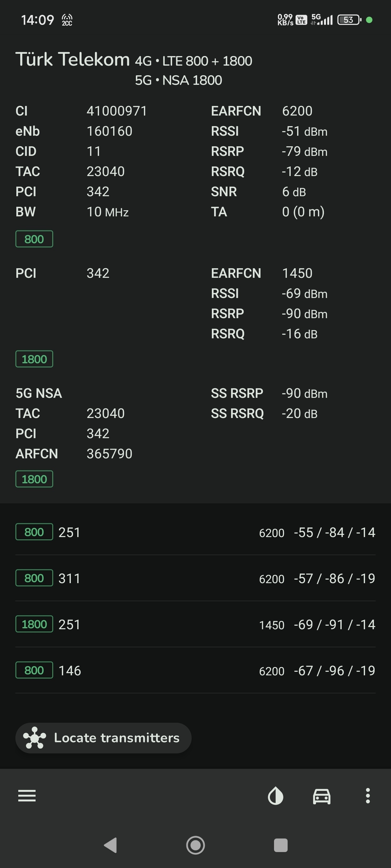This screenshot has width=391, height=868.
Task: Tap the 1800 badge below PCI 342 section
Action: pos(34,359)
